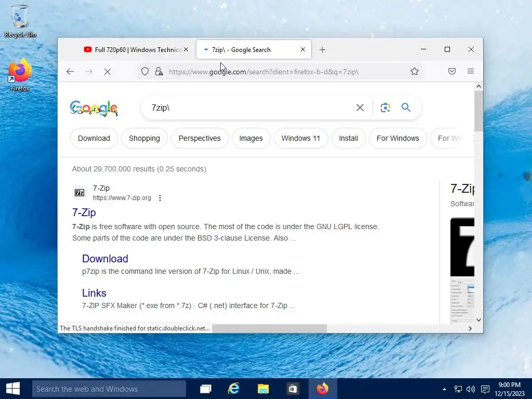
Task: Click the vertical scrollbar up arrow
Action: click(478, 87)
